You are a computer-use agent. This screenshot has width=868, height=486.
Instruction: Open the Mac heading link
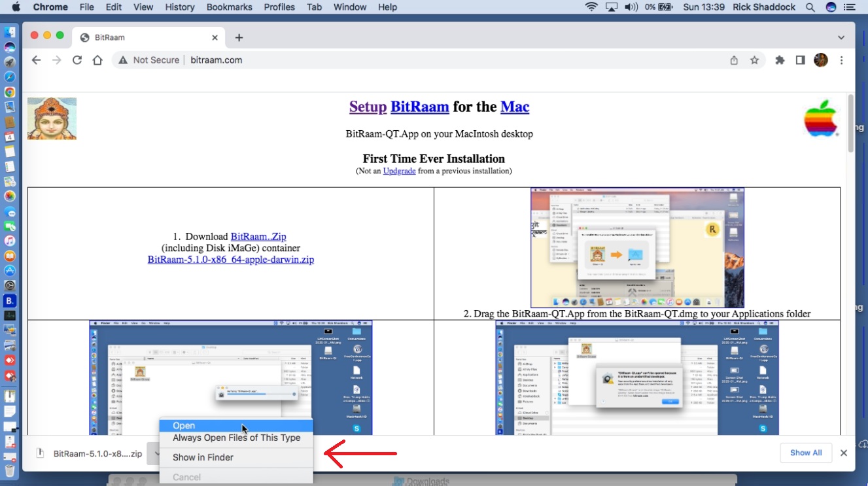point(515,107)
